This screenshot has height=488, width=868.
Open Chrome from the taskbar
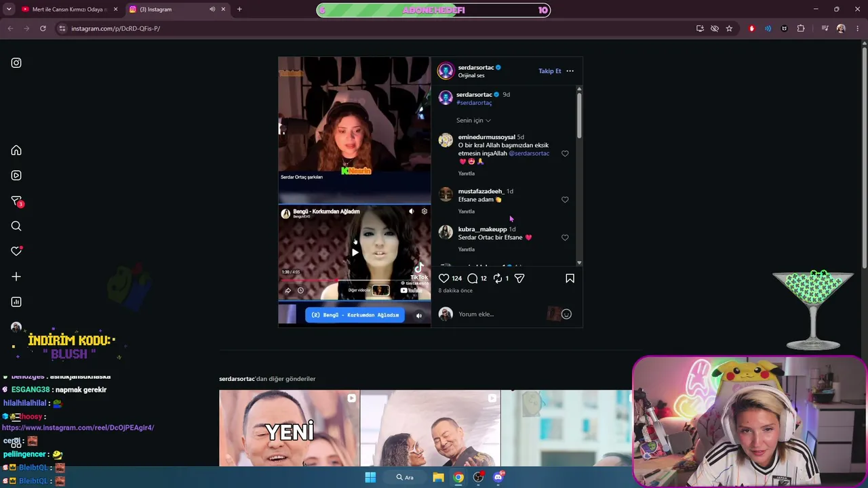pyautogui.click(x=458, y=477)
